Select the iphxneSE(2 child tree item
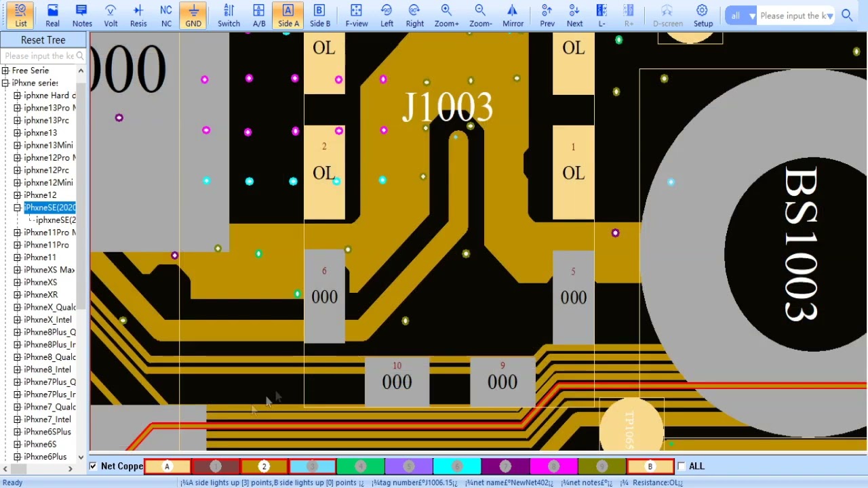Image resolution: width=868 pixels, height=488 pixels. 56,220
